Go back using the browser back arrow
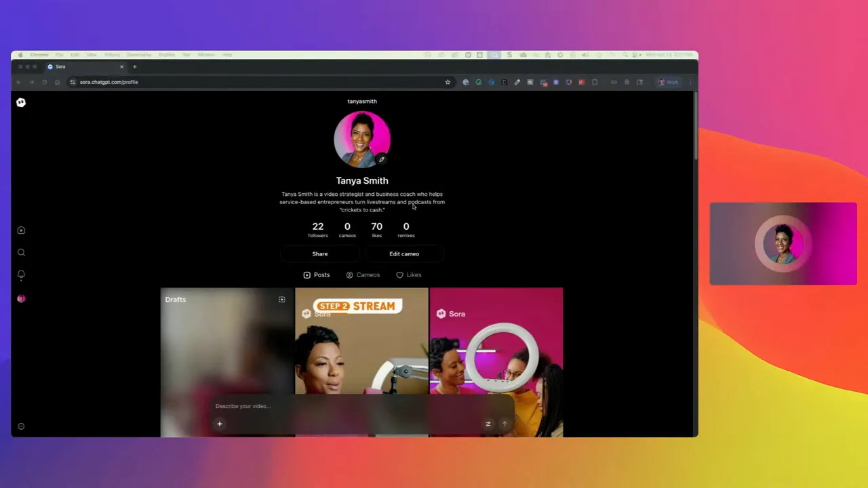 pos(18,82)
